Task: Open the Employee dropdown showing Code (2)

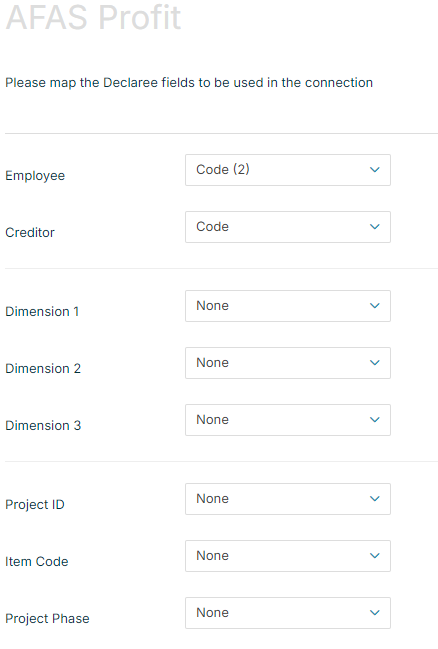Action: coord(288,170)
